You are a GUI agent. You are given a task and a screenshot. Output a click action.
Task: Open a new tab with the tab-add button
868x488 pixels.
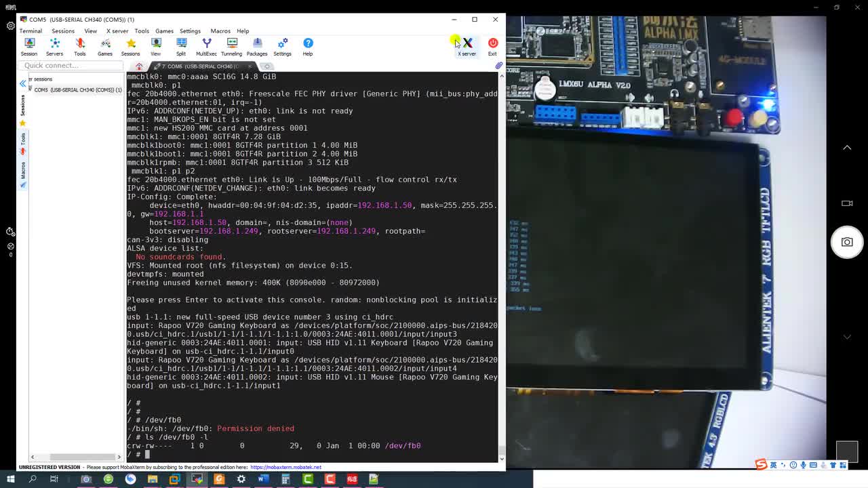click(x=267, y=66)
